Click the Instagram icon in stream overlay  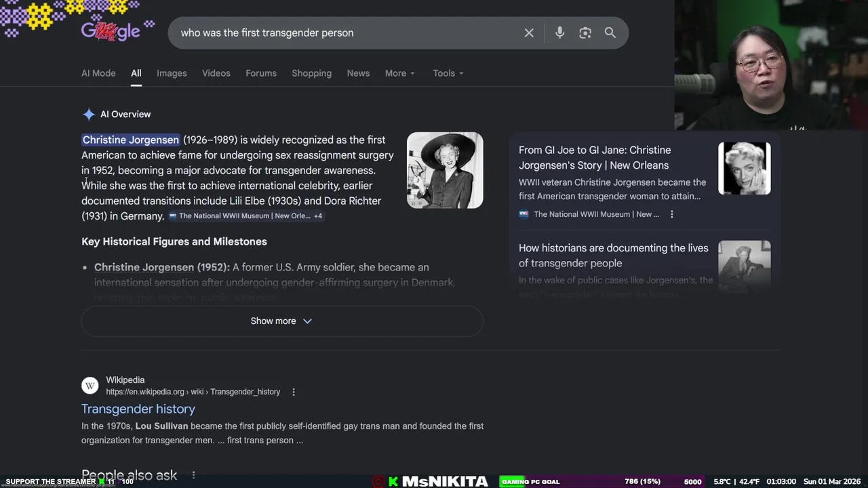(x=378, y=481)
